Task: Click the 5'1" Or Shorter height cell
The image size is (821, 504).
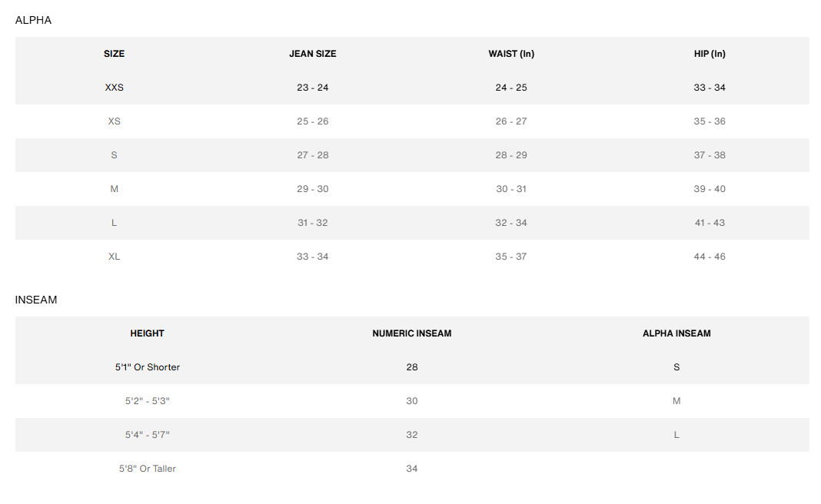Action: tap(147, 367)
